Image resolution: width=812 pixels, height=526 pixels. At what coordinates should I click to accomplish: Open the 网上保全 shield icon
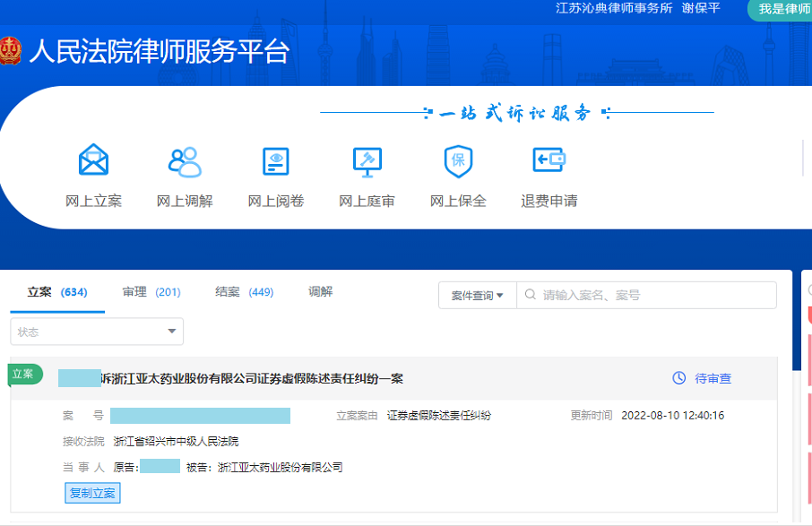click(x=458, y=161)
